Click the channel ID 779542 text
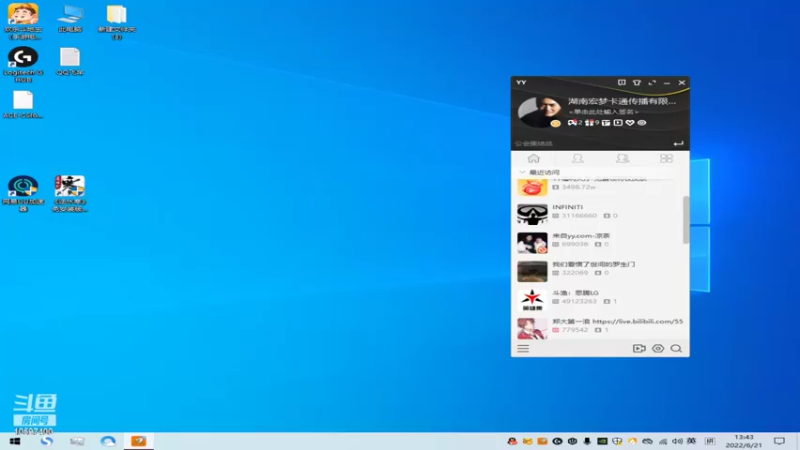Screen dimensions: 800x450 point(574,330)
